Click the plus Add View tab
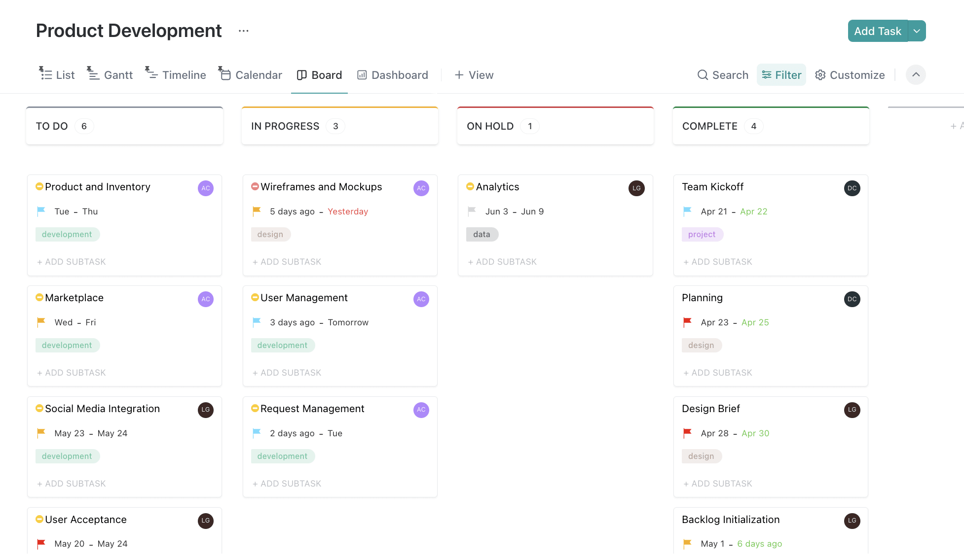This screenshot has height=560, width=964. [474, 74]
